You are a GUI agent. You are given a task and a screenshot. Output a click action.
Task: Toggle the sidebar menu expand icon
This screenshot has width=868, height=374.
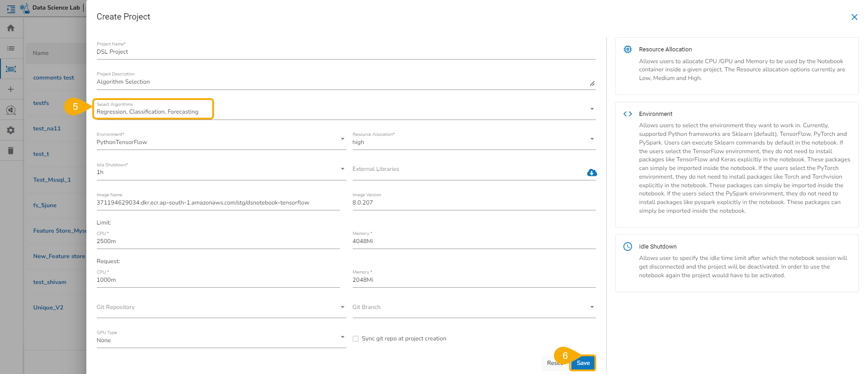[x=11, y=9]
